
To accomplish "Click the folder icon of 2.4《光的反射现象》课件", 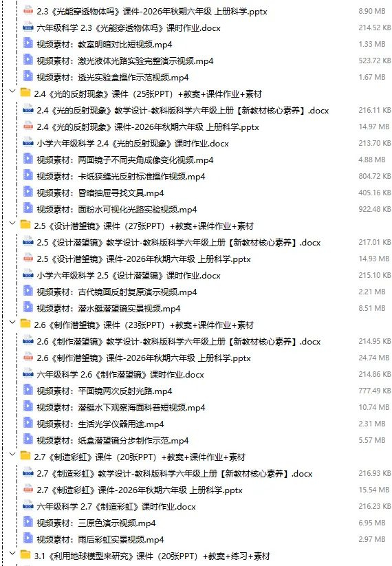I will point(25,93).
